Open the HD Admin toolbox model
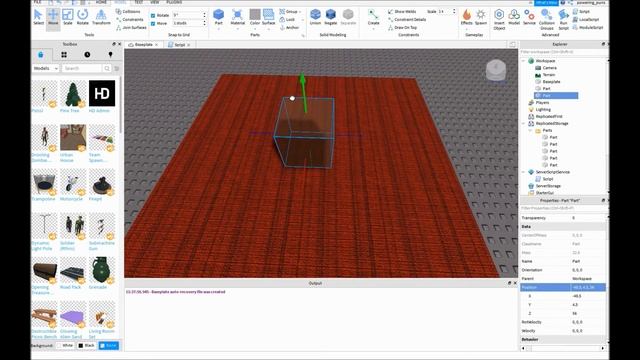Screen dimensions: 640x360 pyautogui.click(x=102, y=96)
